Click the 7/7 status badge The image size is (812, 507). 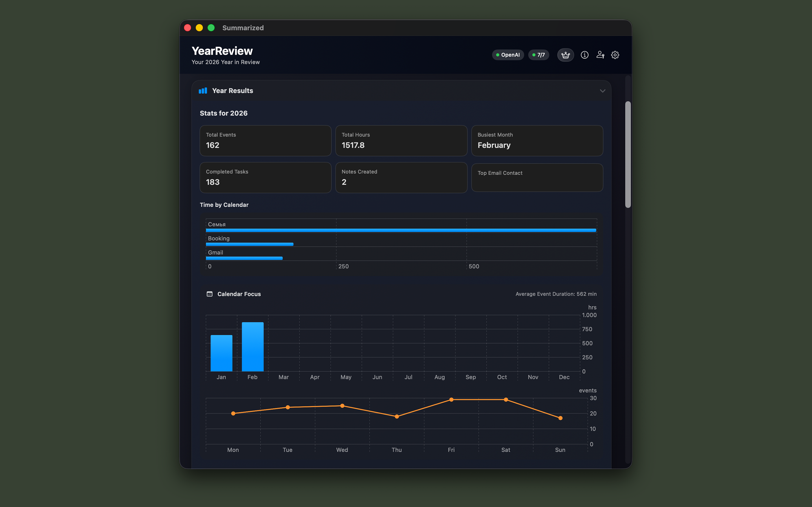click(x=538, y=55)
